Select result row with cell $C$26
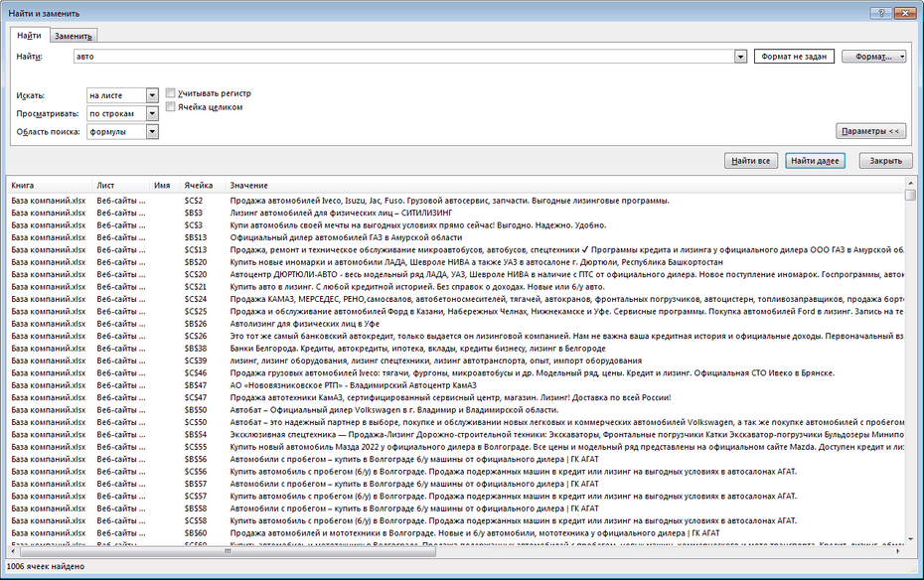Viewport: 924px width, 580px height. [456, 337]
